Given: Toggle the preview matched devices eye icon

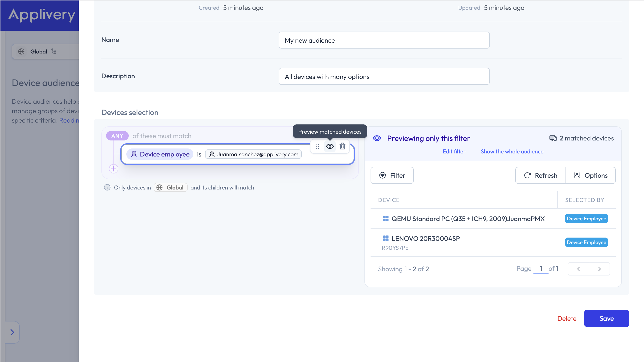Looking at the screenshot, I should coord(330,147).
